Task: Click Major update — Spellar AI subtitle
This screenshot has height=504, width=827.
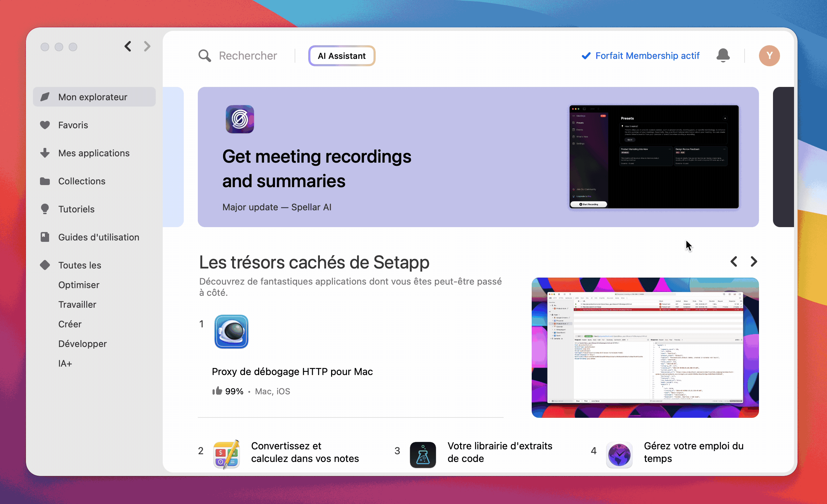Action: pyautogui.click(x=277, y=207)
